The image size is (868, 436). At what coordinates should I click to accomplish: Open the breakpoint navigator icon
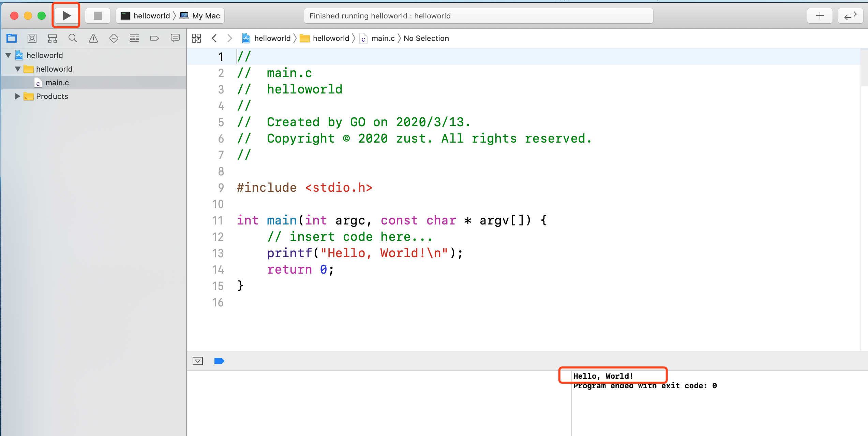click(154, 38)
